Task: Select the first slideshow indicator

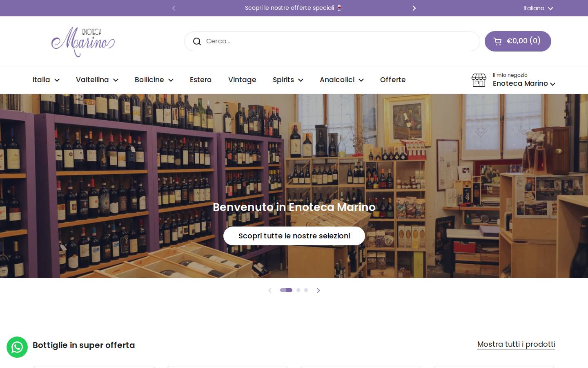Action: coord(286,290)
